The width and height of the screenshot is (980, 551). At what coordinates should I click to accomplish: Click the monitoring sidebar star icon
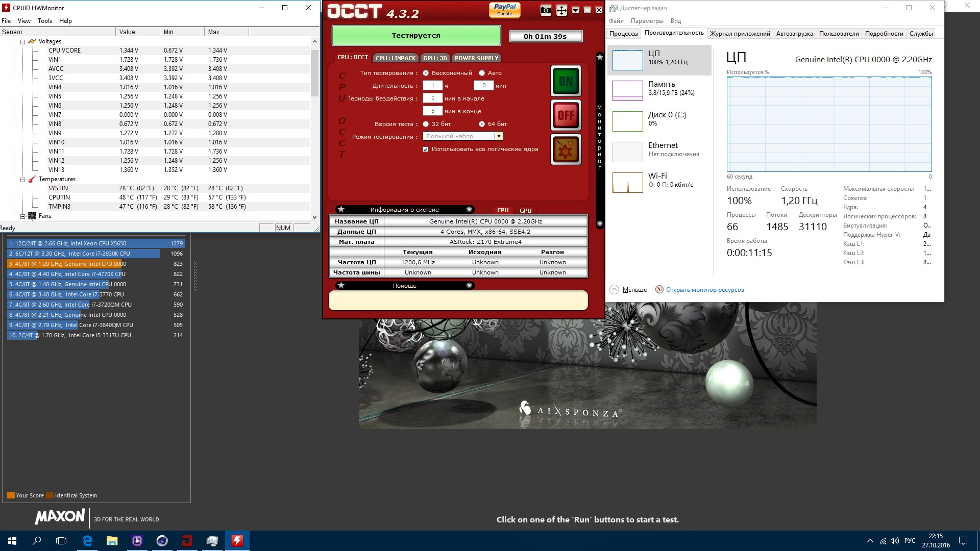pyautogui.click(x=600, y=57)
